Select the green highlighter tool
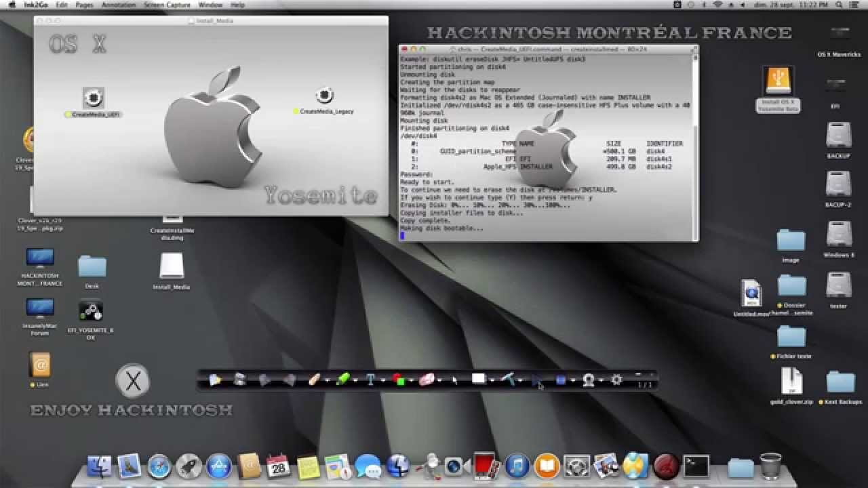 coord(342,380)
